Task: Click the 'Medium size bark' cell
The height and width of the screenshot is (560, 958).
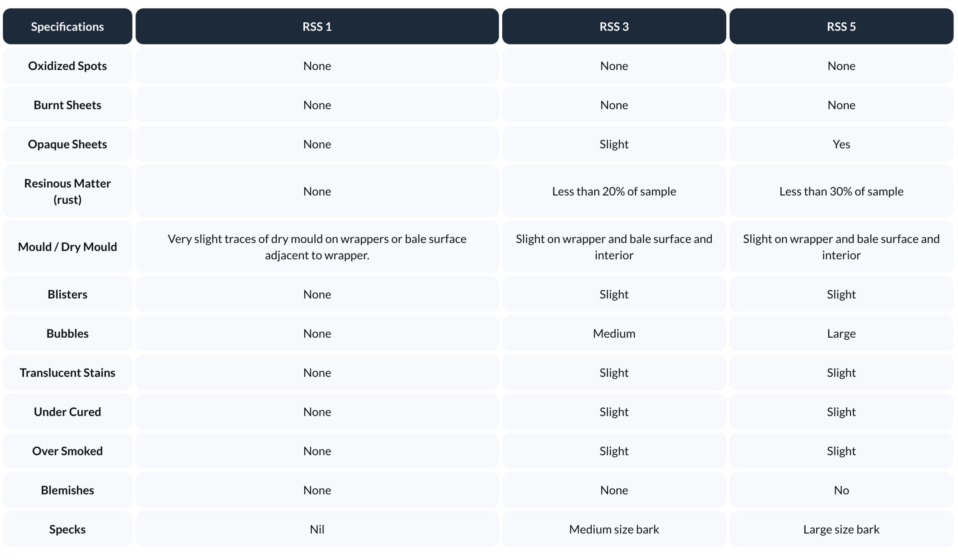Action: point(614,529)
